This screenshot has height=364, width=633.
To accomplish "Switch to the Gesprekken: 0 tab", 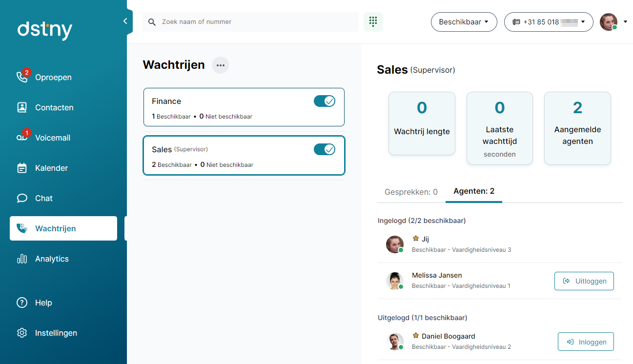I will (x=411, y=192).
